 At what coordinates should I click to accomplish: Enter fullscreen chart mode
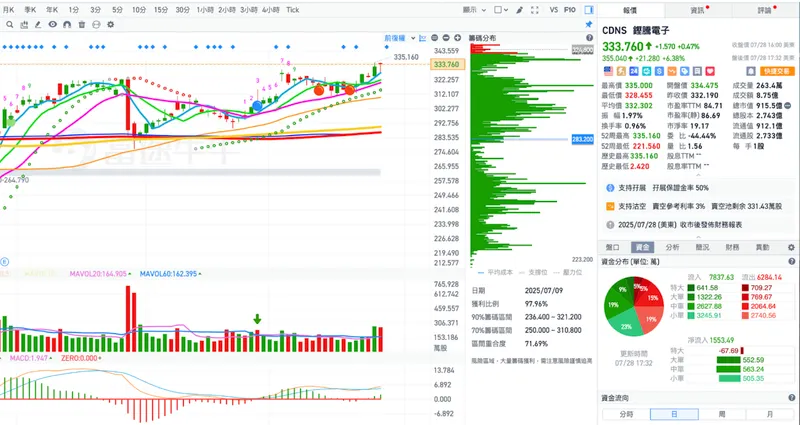pos(535,10)
